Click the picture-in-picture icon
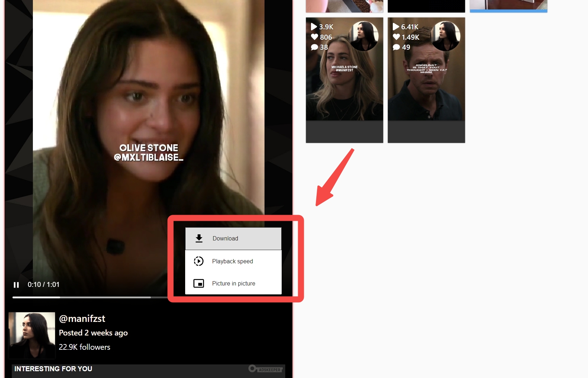This screenshot has height=378, width=588. [199, 283]
